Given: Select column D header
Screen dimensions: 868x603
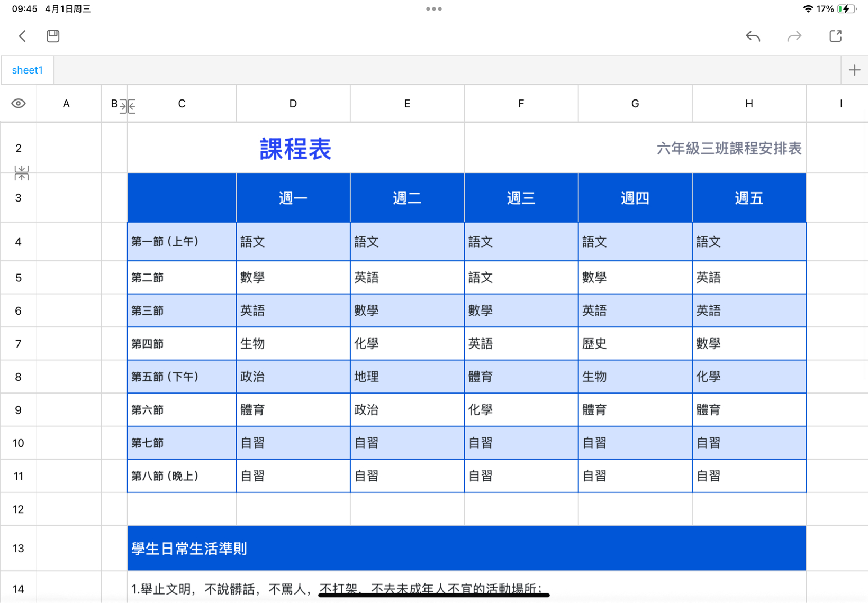Looking at the screenshot, I should click(x=293, y=104).
